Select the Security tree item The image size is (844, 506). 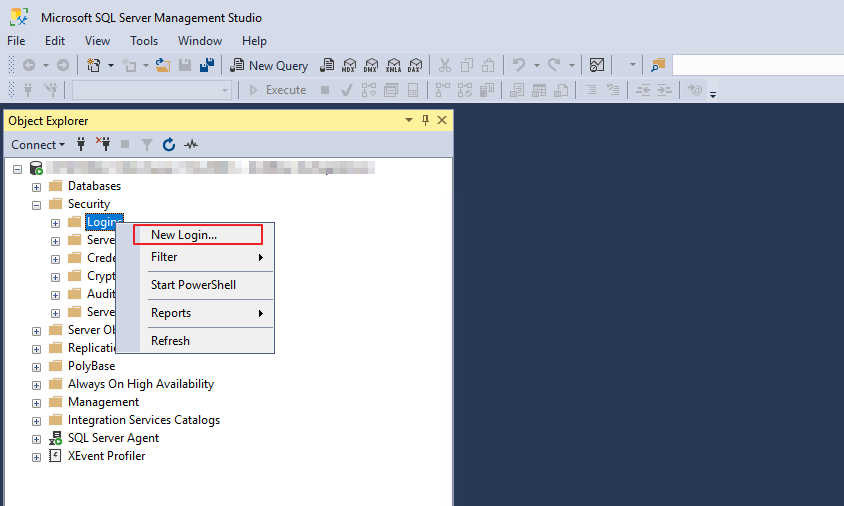pyautogui.click(x=89, y=204)
